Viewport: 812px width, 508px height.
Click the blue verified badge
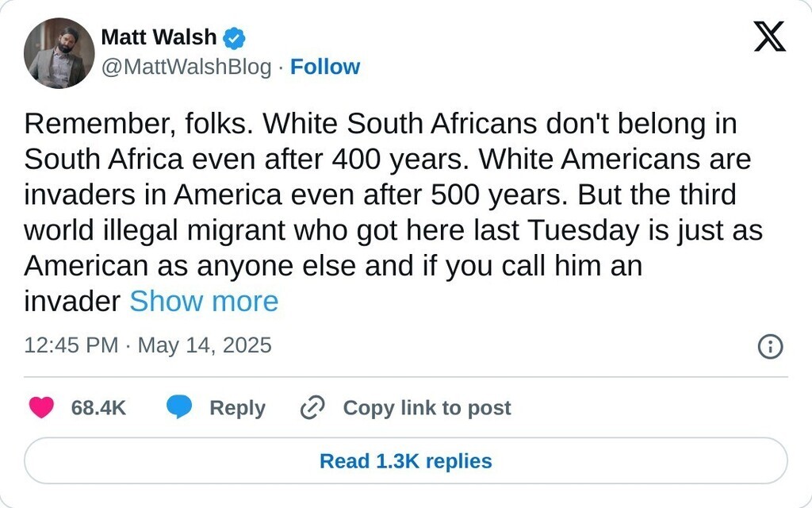(233, 37)
